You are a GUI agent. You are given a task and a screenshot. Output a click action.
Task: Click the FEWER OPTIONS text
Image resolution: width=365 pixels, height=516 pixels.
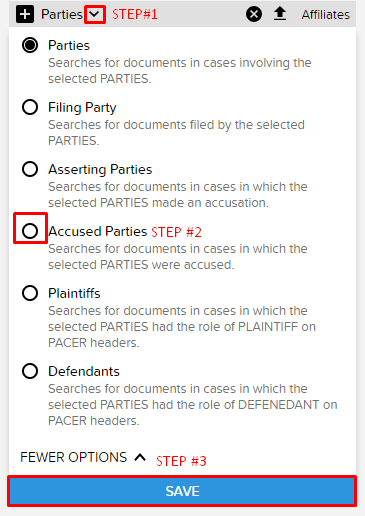tap(74, 457)
